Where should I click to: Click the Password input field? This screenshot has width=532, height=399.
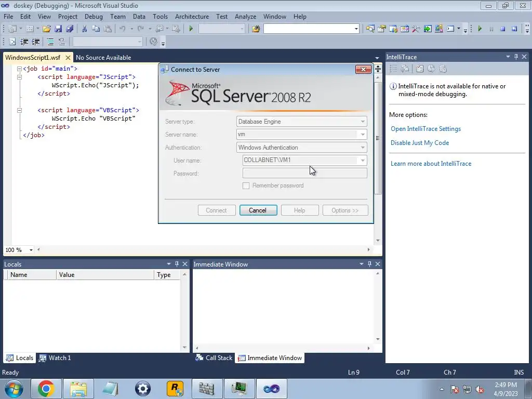[304, 173]
